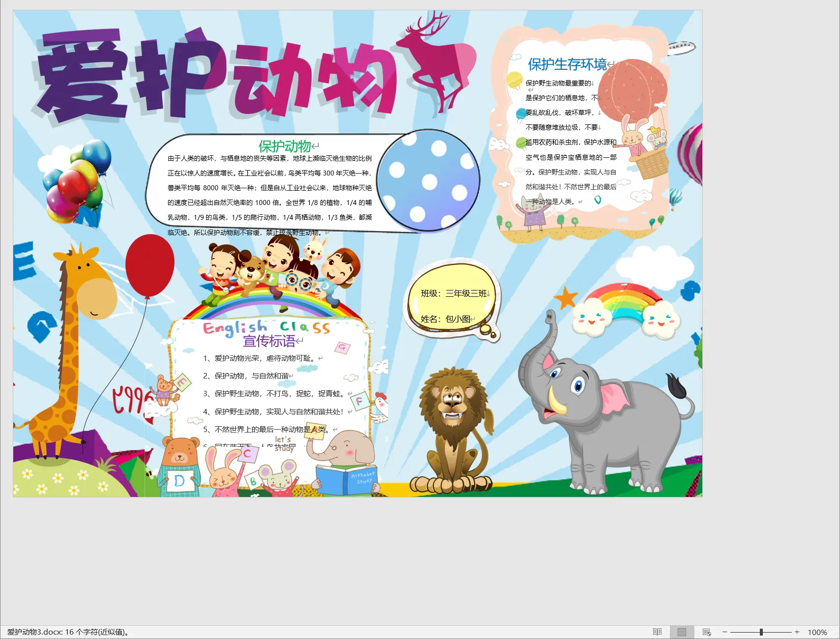Click slogan line 4、保护野生动物，实现人与自然
Screen dimensions: 840x639
(274, 412)
